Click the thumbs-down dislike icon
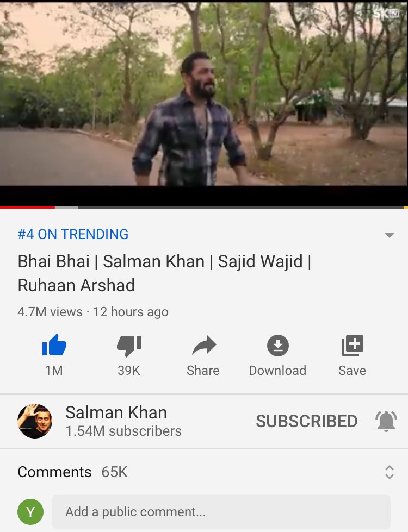The height and width of the screenshot is (532, 408). click(129, 346)
